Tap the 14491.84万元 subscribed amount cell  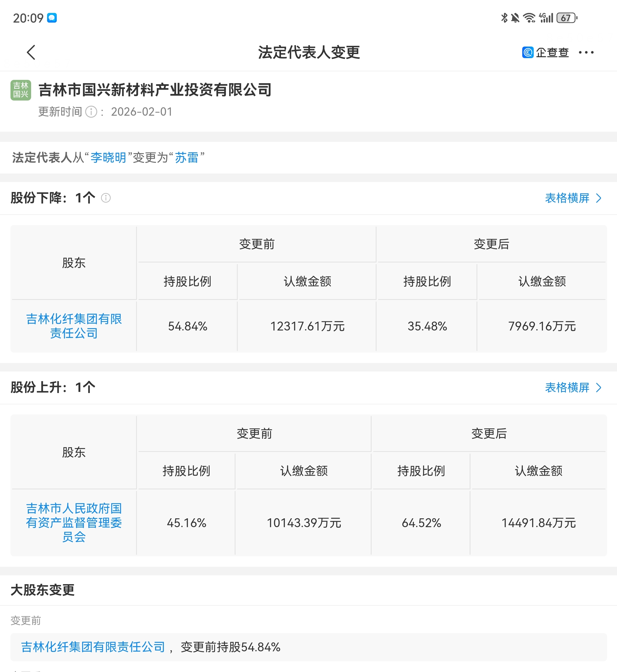[538, 523]
